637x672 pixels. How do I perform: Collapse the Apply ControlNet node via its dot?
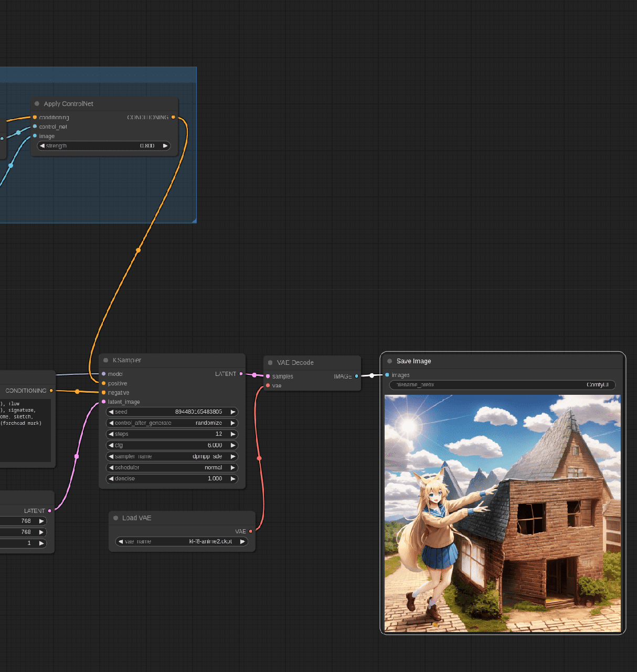click(37, 104)
